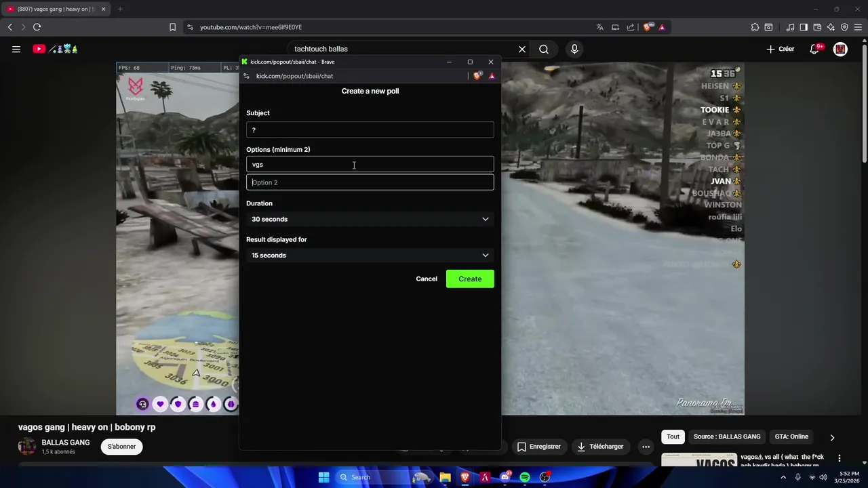Open Windows Start menu
This screenshot has height=488, width=868.
pyautogui.click(x=323, y=477)
